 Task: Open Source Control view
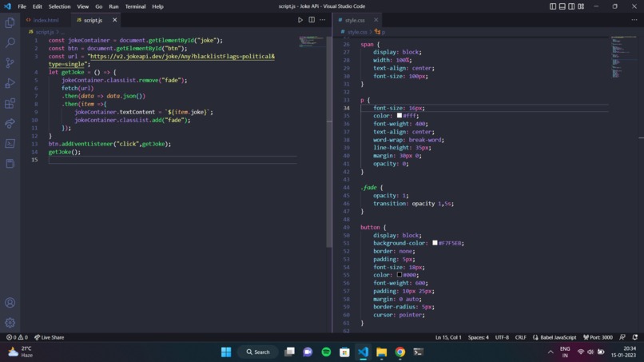[x=10, y=63]
